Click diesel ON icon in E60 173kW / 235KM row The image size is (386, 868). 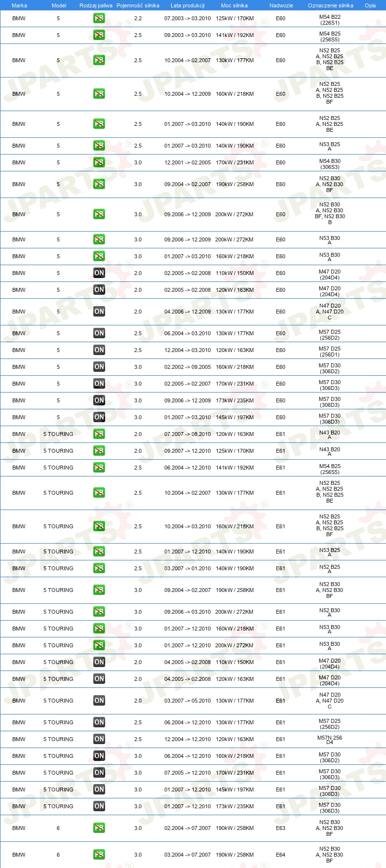point(99,400)
